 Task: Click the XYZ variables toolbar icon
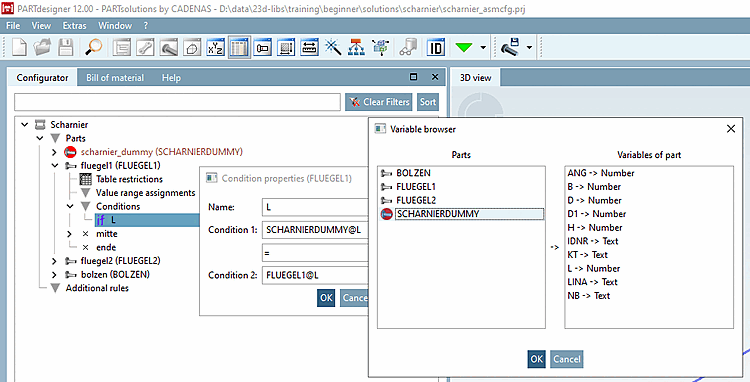pyautogui.click(x=216, y=47)
